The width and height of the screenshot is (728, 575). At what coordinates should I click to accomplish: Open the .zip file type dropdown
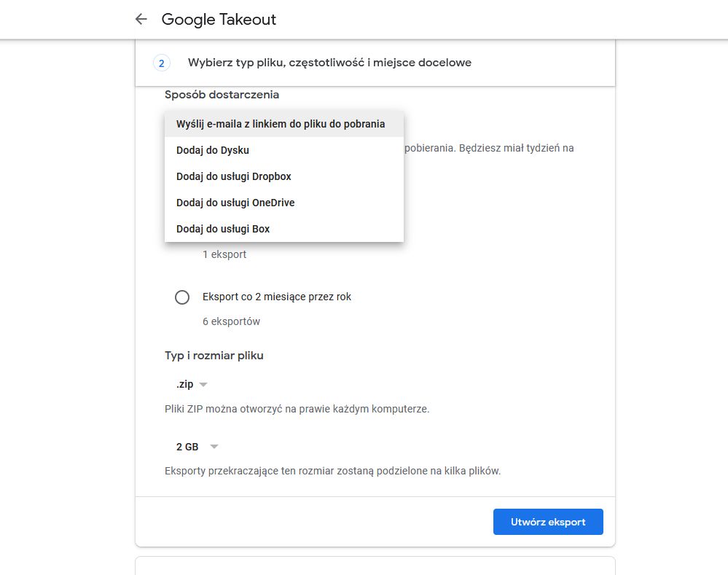click(192, 384)
